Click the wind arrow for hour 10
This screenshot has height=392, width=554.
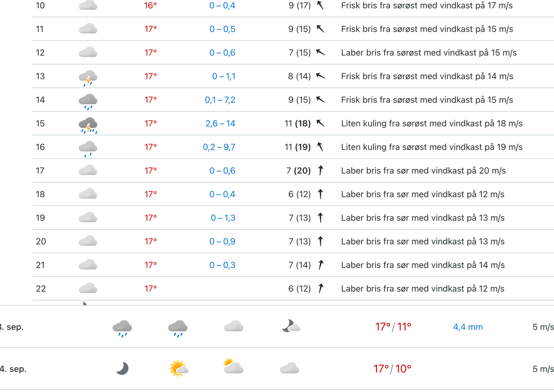[320, 5]
